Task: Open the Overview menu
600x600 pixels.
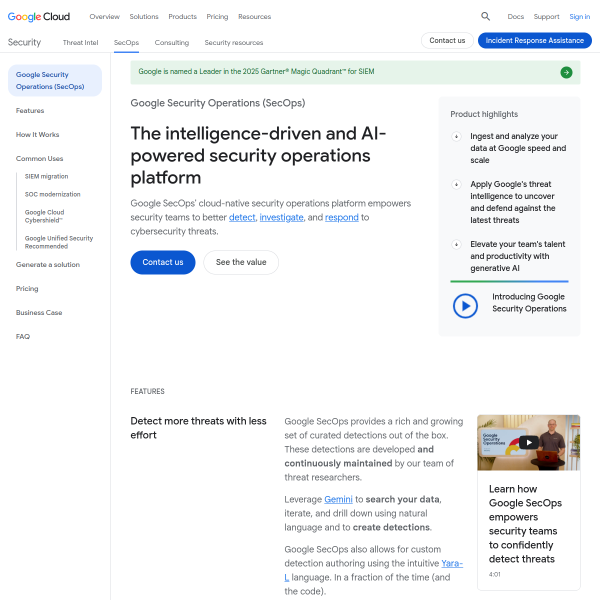Action: [104, 17]
